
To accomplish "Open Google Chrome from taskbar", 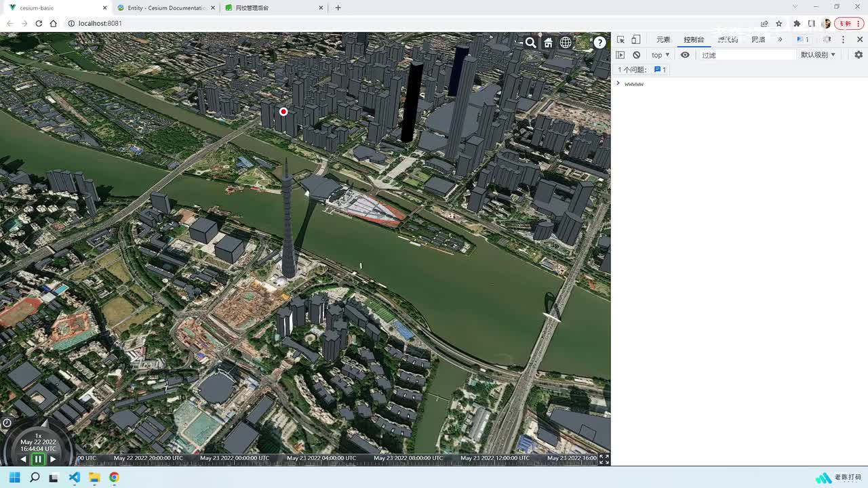I will pyautogui.click(x=115, y=477).
